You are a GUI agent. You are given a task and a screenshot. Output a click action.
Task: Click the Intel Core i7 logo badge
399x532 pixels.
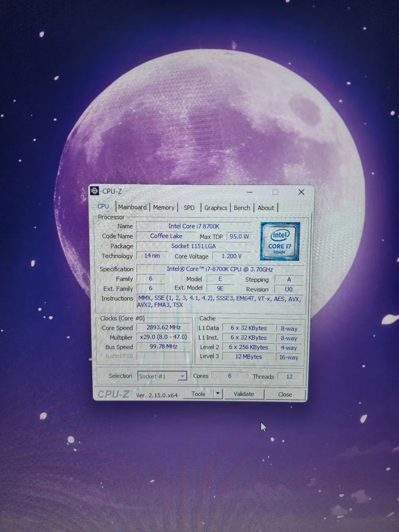click(x=280, y=241)
